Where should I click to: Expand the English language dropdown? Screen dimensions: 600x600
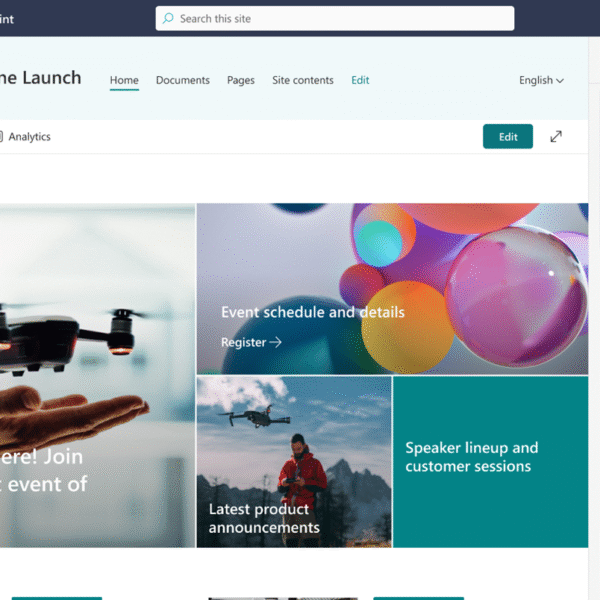(x=541, y=80)
